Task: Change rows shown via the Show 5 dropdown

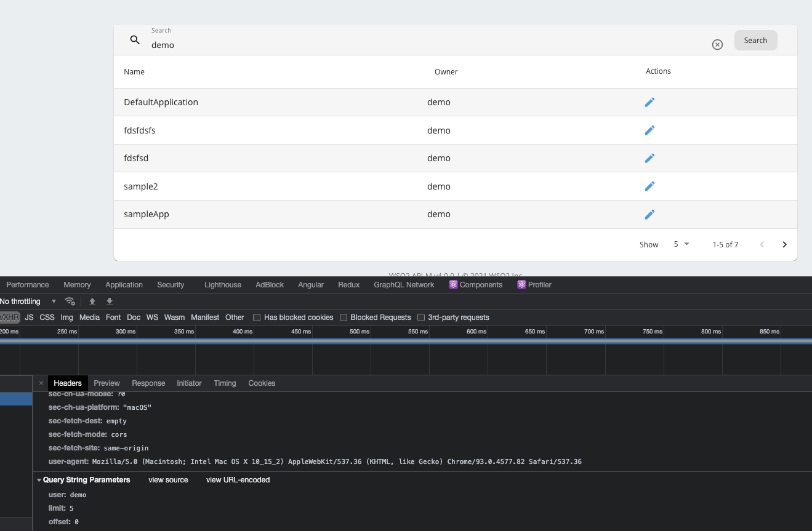Action: coord(680,244)
